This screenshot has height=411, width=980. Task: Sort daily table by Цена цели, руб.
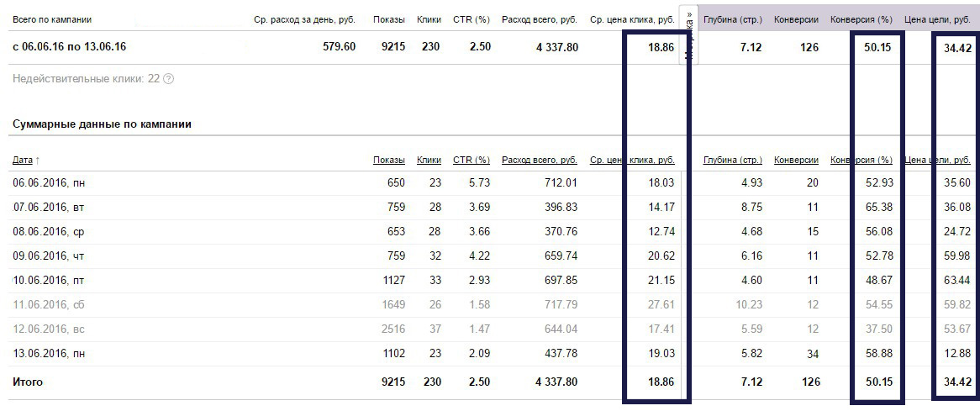[x=938, y=161]
